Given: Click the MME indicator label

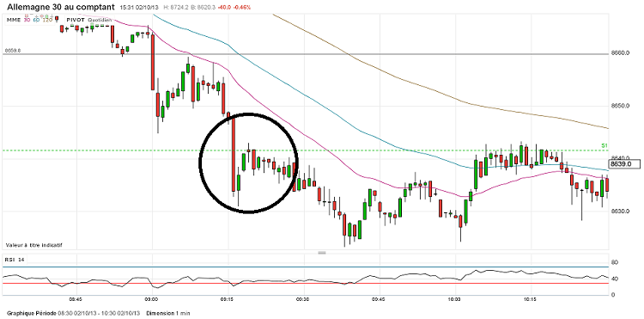Looking at the screenshot, I should pyautogui.click(x=13, y=19).
